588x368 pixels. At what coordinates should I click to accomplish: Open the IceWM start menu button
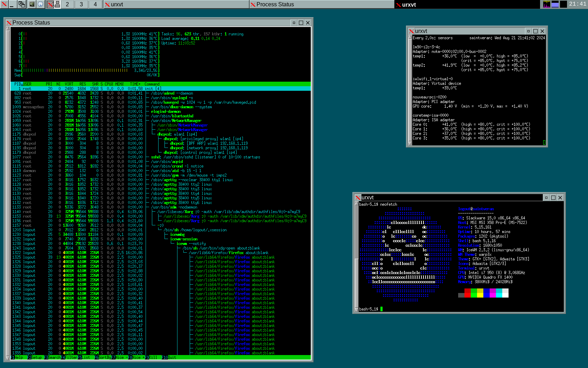[x=3, y=4]
